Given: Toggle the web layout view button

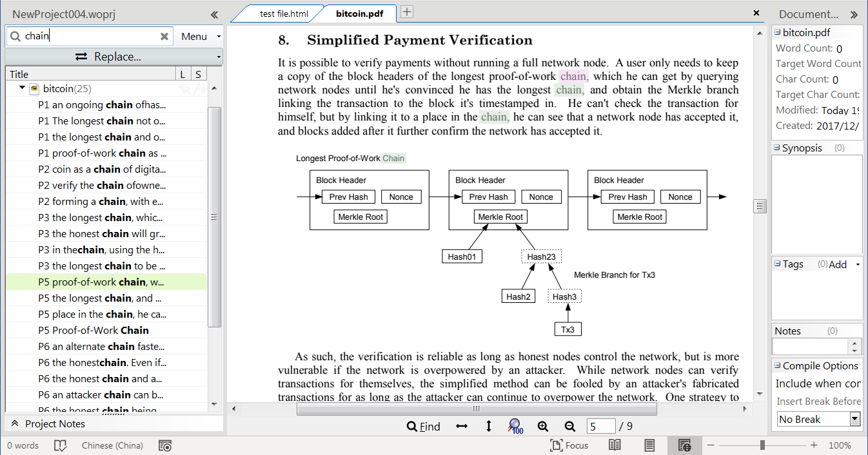Looking at the screenshot, I should coord(684,445).
